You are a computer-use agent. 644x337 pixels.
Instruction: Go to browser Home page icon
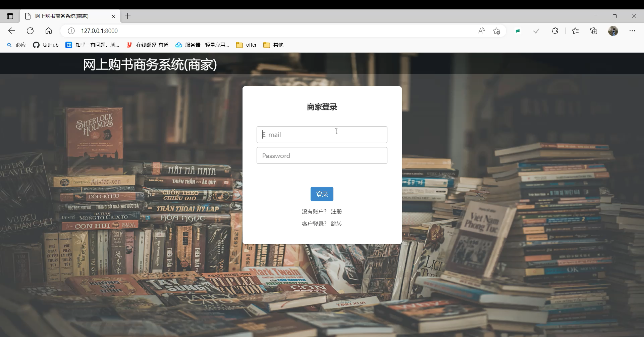(x=49, y=31)
